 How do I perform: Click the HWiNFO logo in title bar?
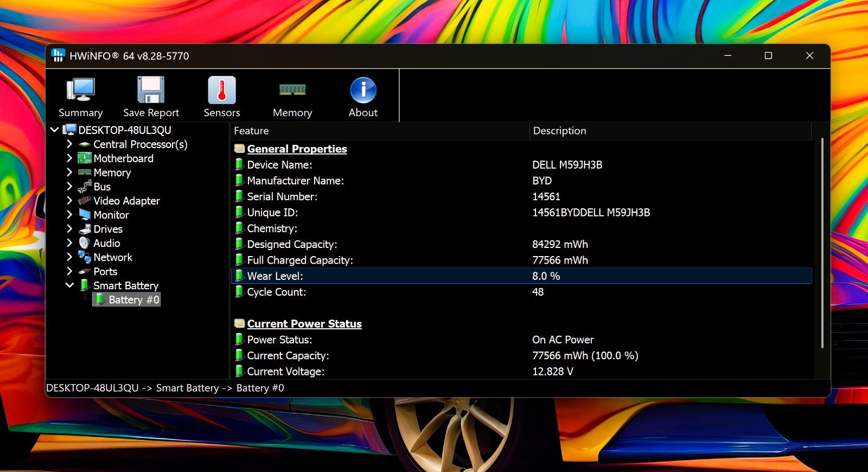[x=58, y=55]
